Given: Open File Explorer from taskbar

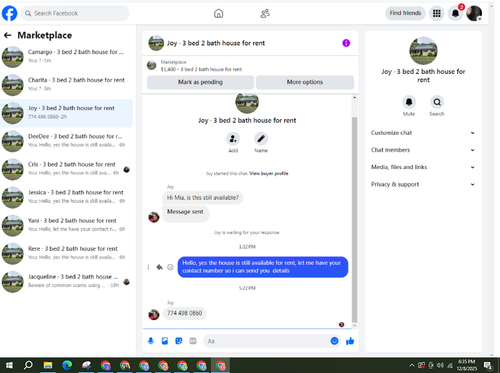Looking at the screenshot, I should coord(48,365).
